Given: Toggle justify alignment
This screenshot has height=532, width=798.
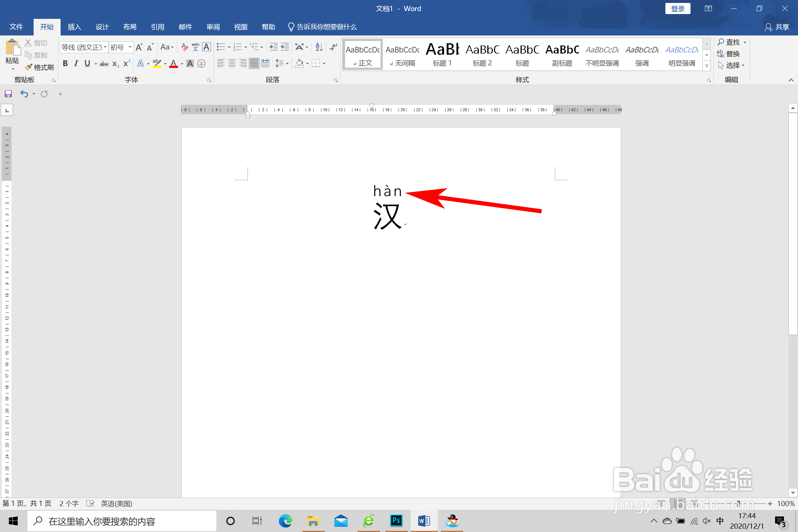Looking at the screenshot, I should [x=254, y=64].
